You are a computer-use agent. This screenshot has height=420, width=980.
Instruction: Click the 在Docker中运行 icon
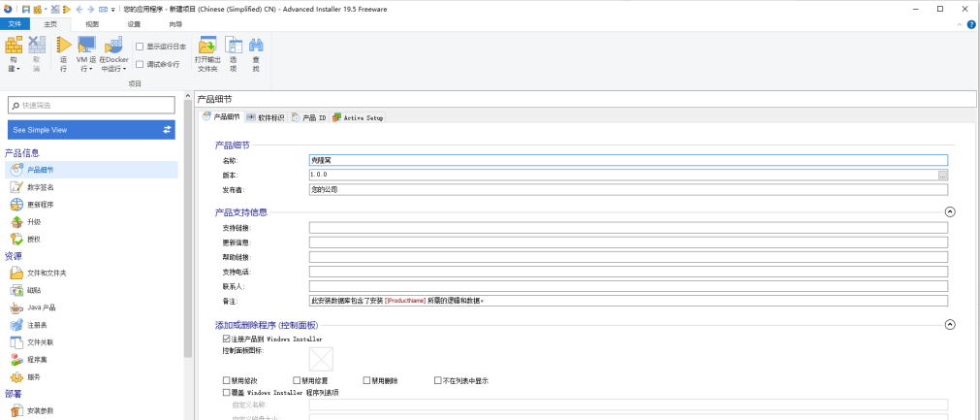[x=113, y=45]
